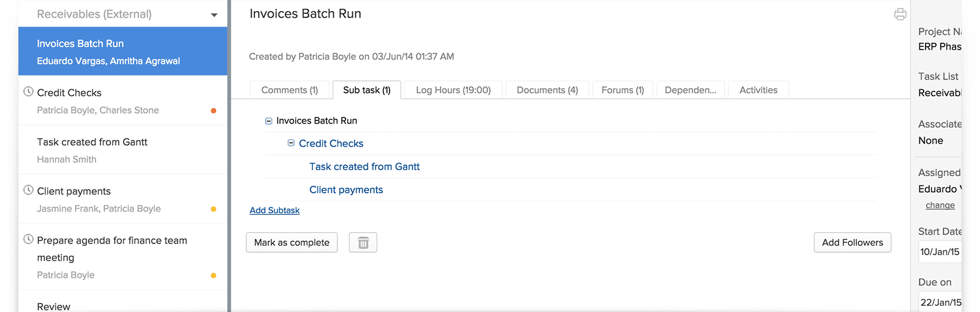Click the yellow status dot on Client payments
The width and height of the screenshot is (980, 312).
(213, 209)
